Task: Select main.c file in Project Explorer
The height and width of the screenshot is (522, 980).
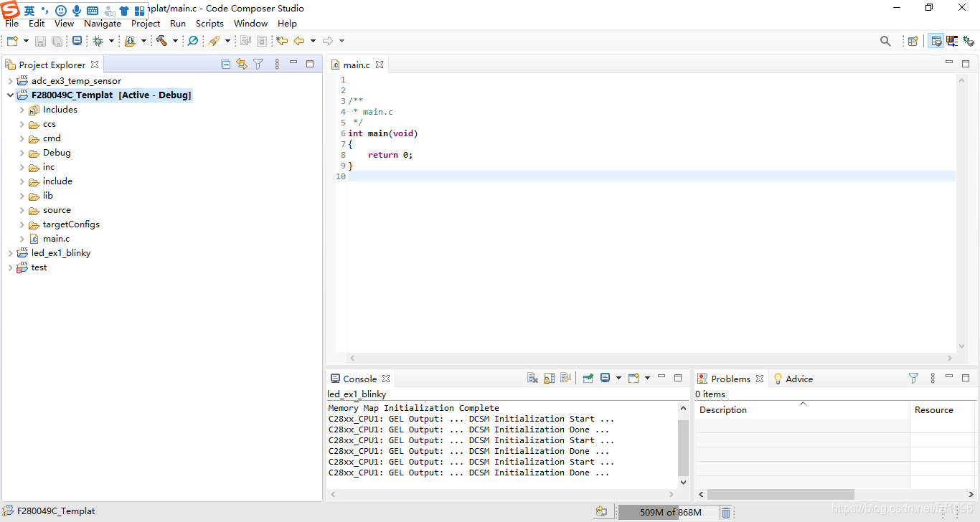Action: pos(56,239)
